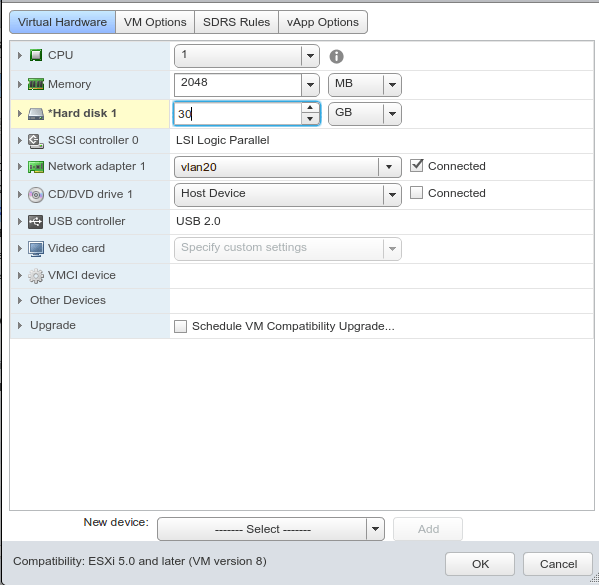The height and width of the screenshot is (585, 599).
Task: Switch to the VM Options tab
Action: [x=155, y=22]
